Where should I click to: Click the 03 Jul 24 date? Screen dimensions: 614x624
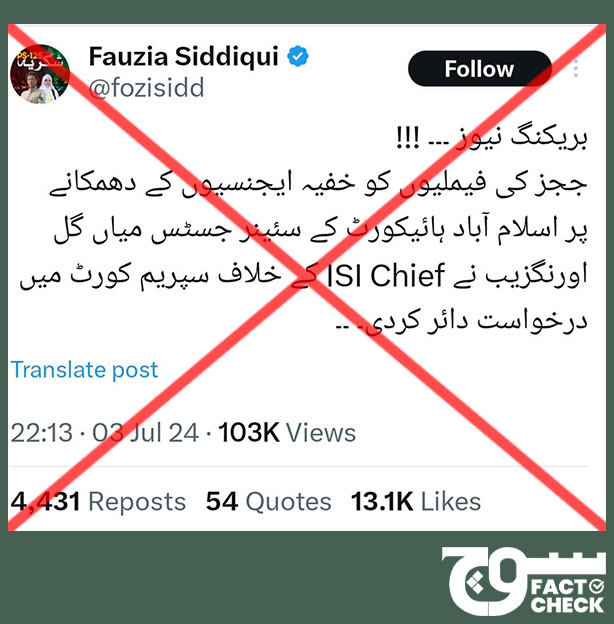146,433
